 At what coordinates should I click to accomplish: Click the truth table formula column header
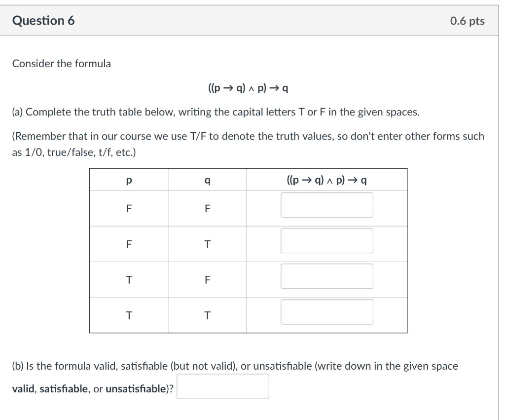click(327, 180)
